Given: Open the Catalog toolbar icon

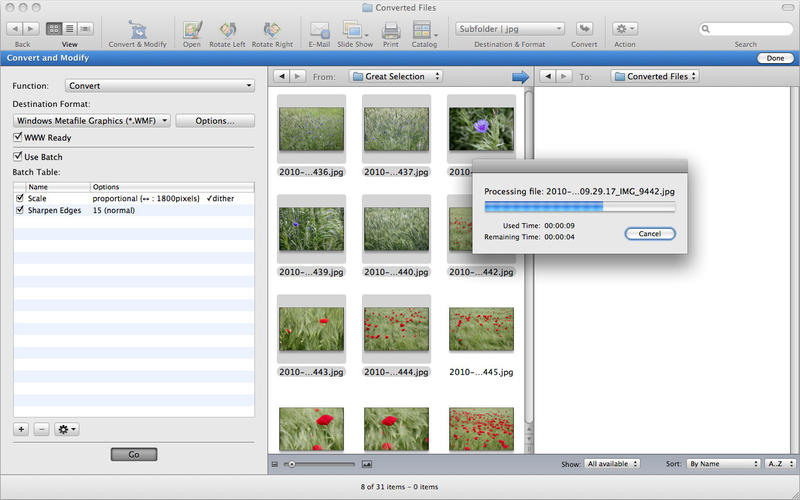Looking at the screenshot, I should (424, 29).
